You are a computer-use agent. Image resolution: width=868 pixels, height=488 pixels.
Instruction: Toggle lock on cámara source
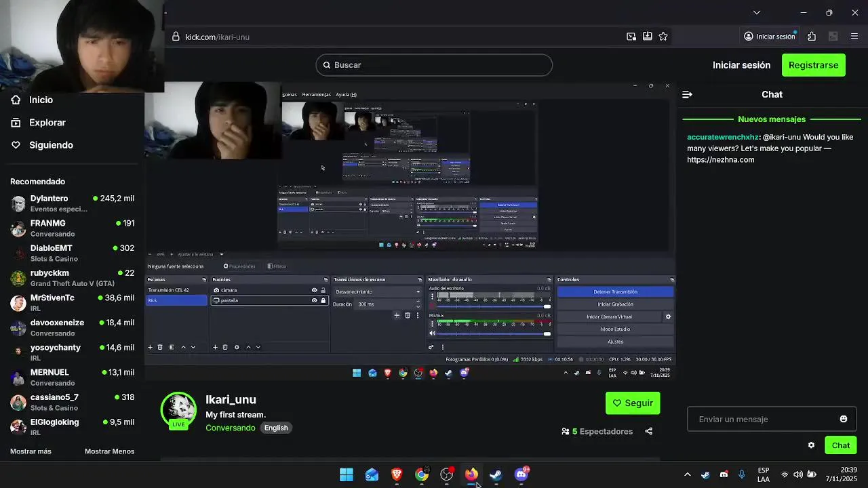(x=323, y=290)
